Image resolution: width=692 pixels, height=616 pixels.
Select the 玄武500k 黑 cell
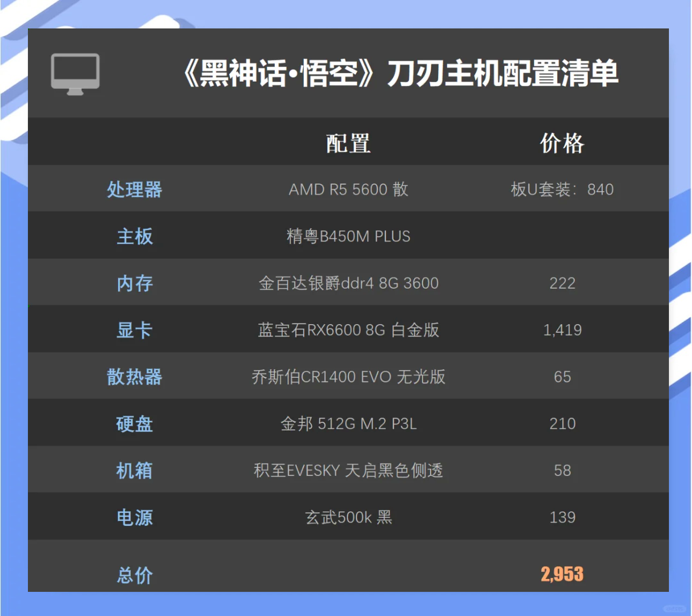click(x=348, y=517)
